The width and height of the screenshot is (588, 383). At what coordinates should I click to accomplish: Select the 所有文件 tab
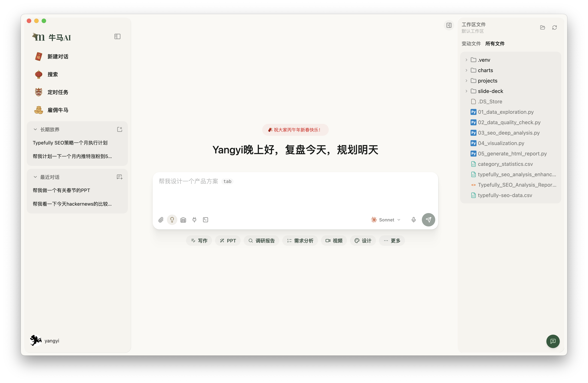click(x=495, y=44)
